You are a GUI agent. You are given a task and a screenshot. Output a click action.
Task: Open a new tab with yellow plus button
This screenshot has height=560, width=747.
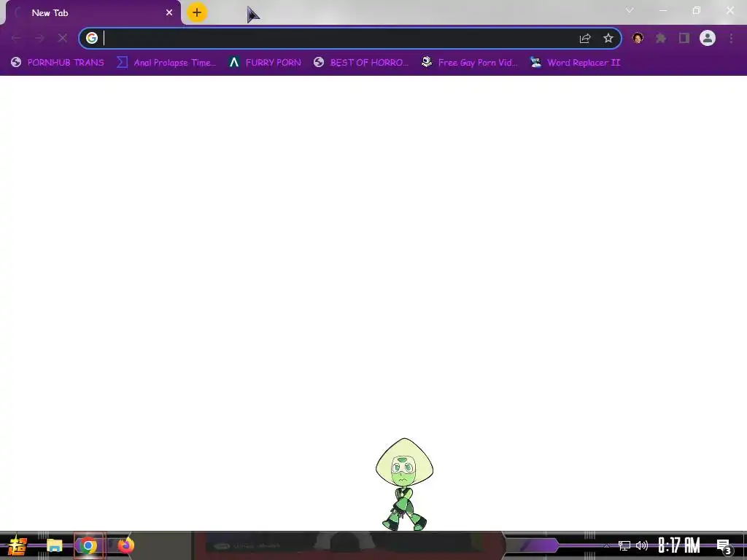coord(197,13)
